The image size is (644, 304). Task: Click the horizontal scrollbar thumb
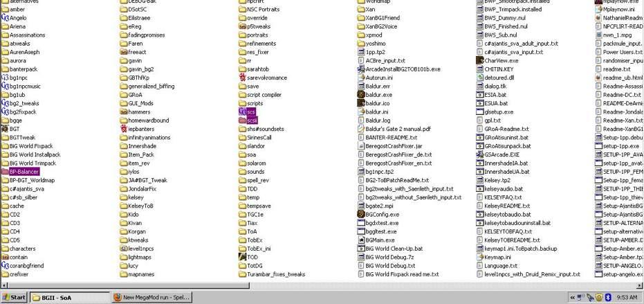pyautogui.click(x=129, y=285)
